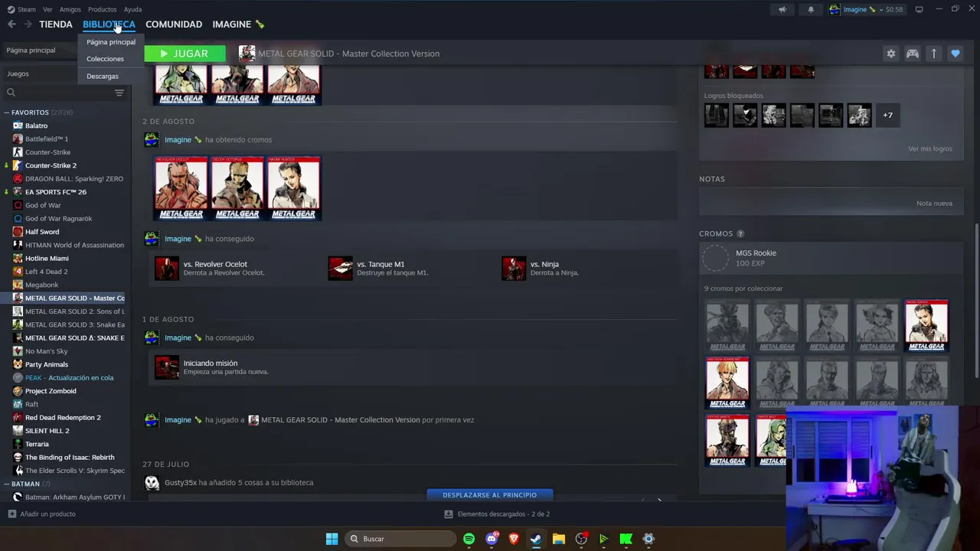Viewport: 980px width, 551px height.
Task: Collapse the FAVORITOS collection
Action: click(6, 112)
